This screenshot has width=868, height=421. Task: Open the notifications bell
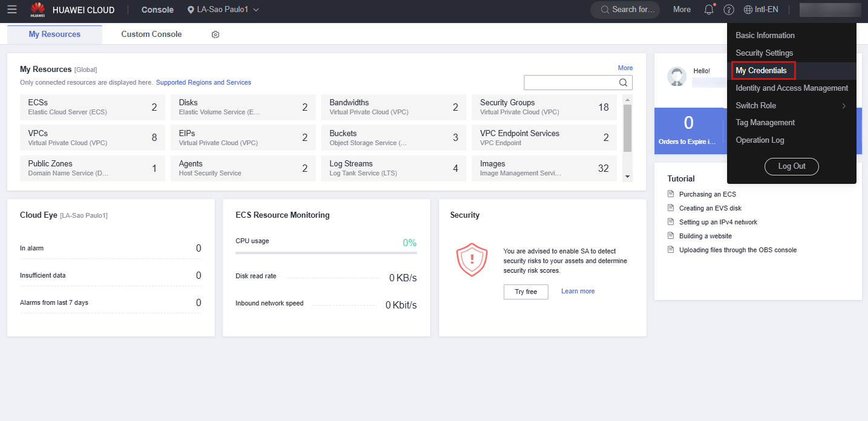709,10
